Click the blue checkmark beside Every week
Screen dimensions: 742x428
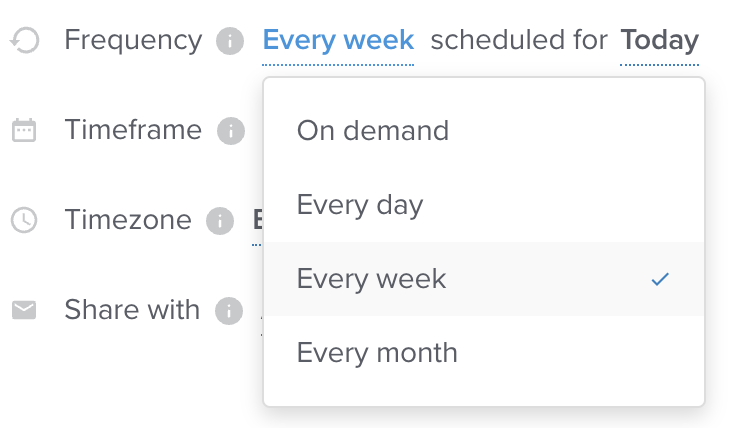tap(660, 279)
